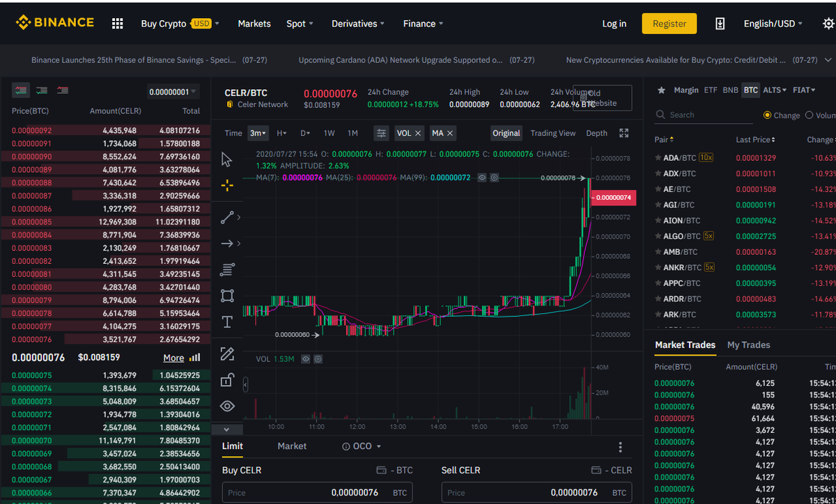Image resolution: width=836 pixels, height=504 pixels.
Task: Open the Celer Network info link
Action: pos(263,104)
